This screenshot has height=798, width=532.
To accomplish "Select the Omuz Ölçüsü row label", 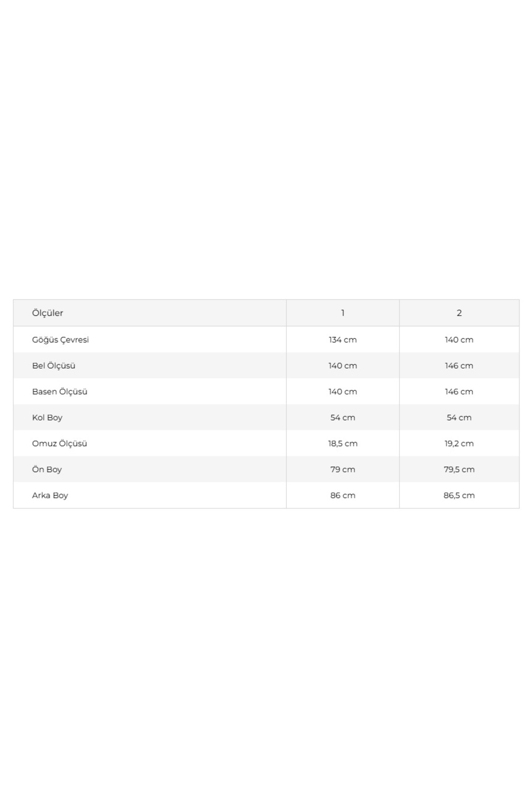I will click(x=59, y=443).
